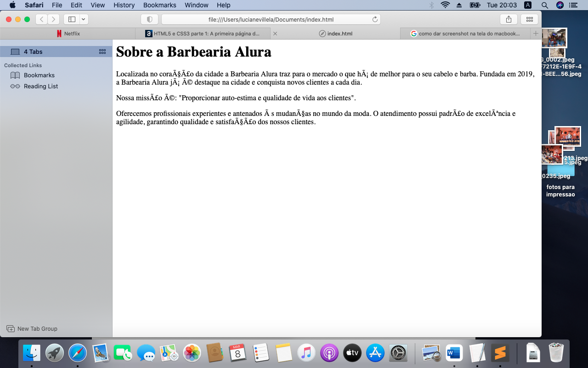The image size is (588, 368).
Task: Add a new tab with the plus button
Action: tap(536, 34)
